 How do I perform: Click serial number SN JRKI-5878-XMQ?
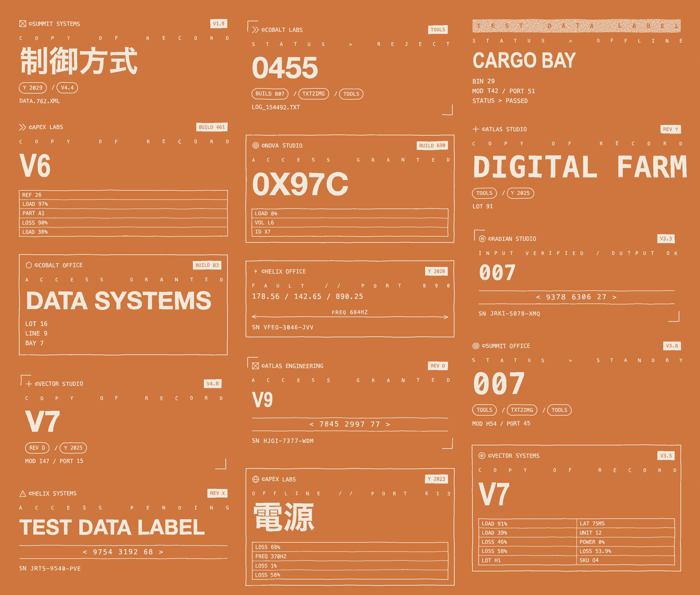tap(509, 314)
